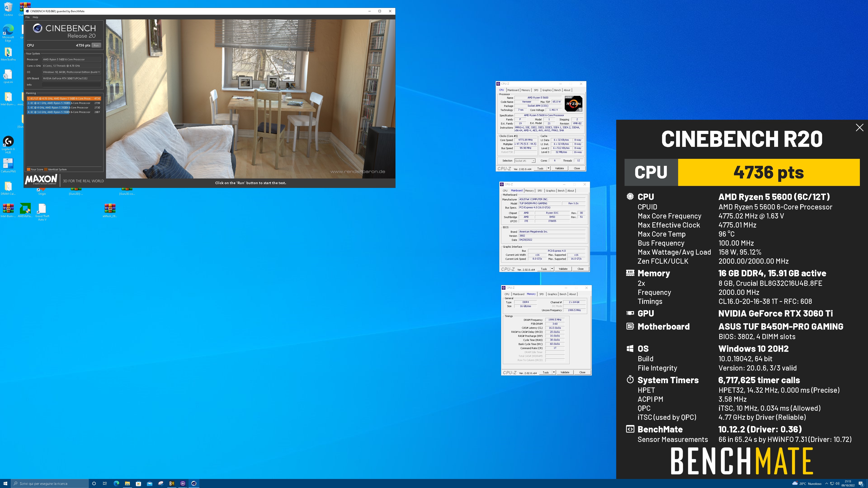868x488 pixels.
Task: Open the cpuz.ini file on desktop
Action: click(x=8, y=76)
